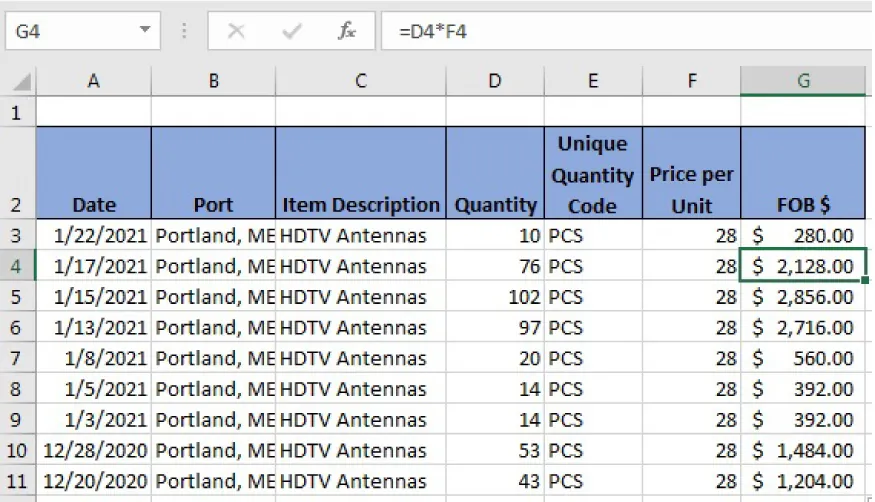
Task: Select column G header
Action: tap(803, 82)
